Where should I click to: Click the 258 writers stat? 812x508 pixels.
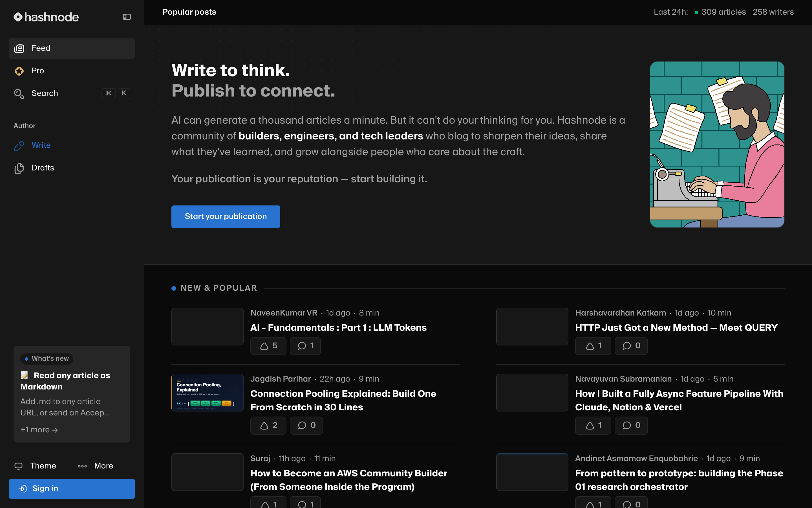point(773,12)
